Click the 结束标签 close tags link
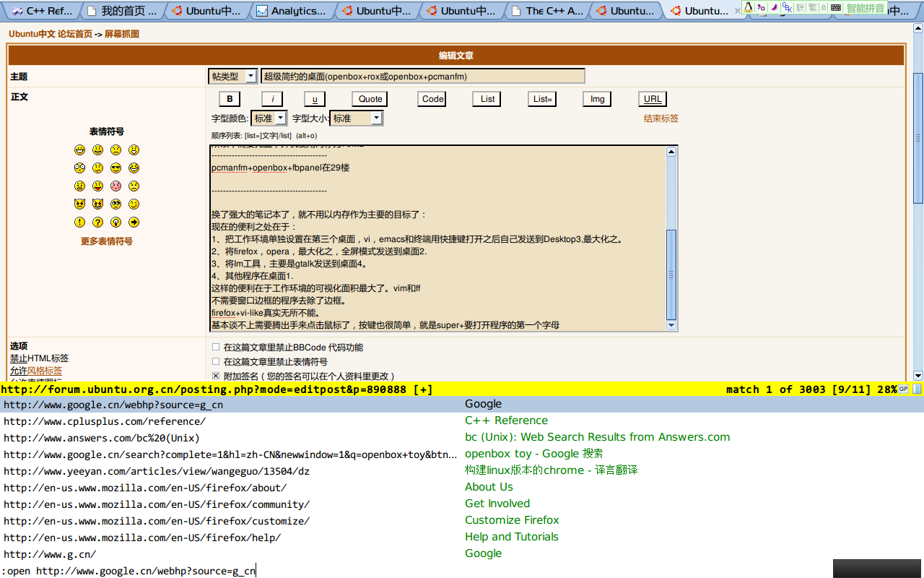This screenshot has width=924, height=578. tap(661, 118)
